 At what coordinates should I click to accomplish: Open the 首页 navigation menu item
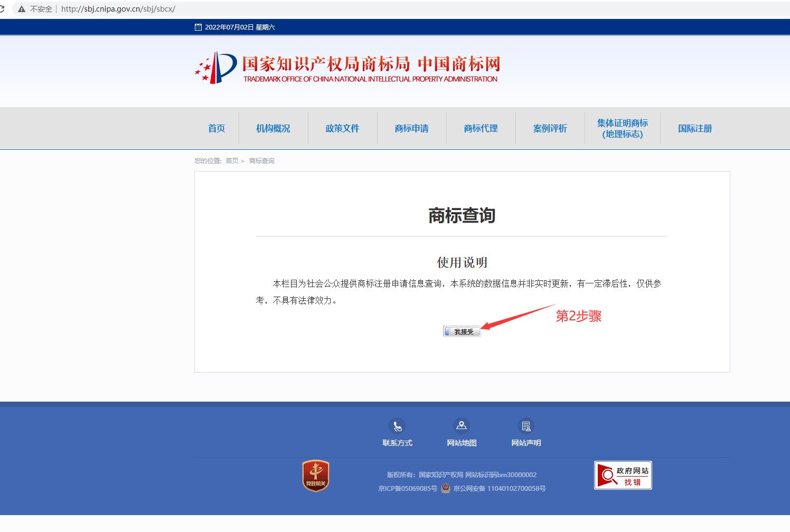point(217,128)
